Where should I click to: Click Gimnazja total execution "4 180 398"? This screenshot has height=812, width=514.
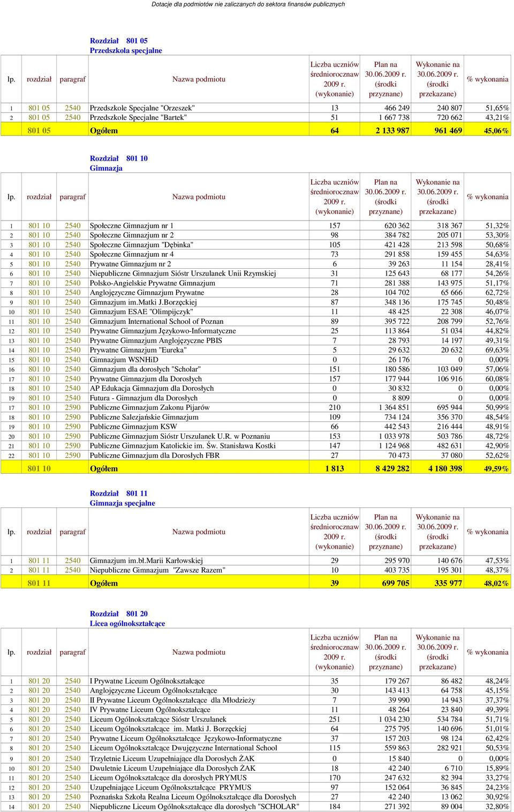click(x=445, y=470)
